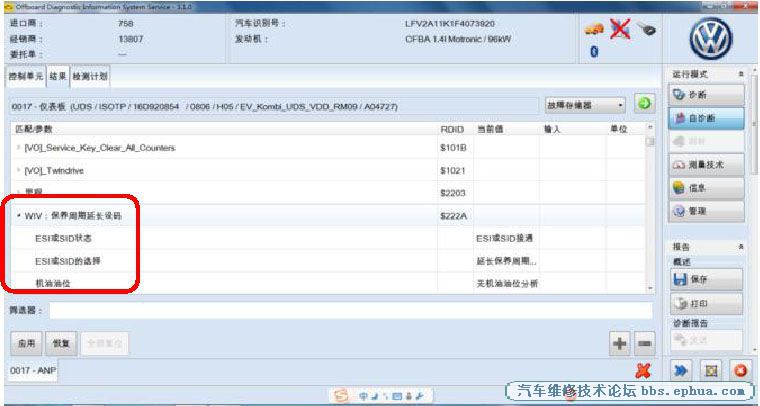Click Sogou input method S icon
760x406 pixels.
[341, 396]
